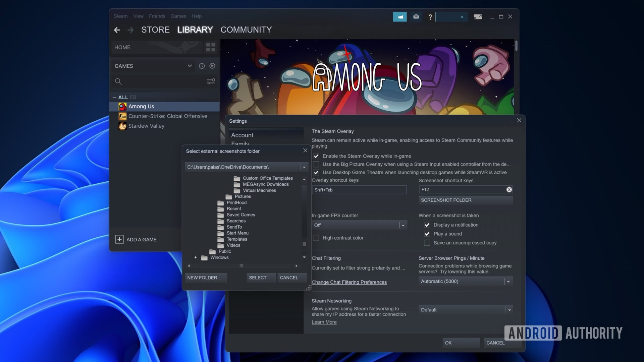Open Change Chat Filtering Preferences link

tap(349, 282)
